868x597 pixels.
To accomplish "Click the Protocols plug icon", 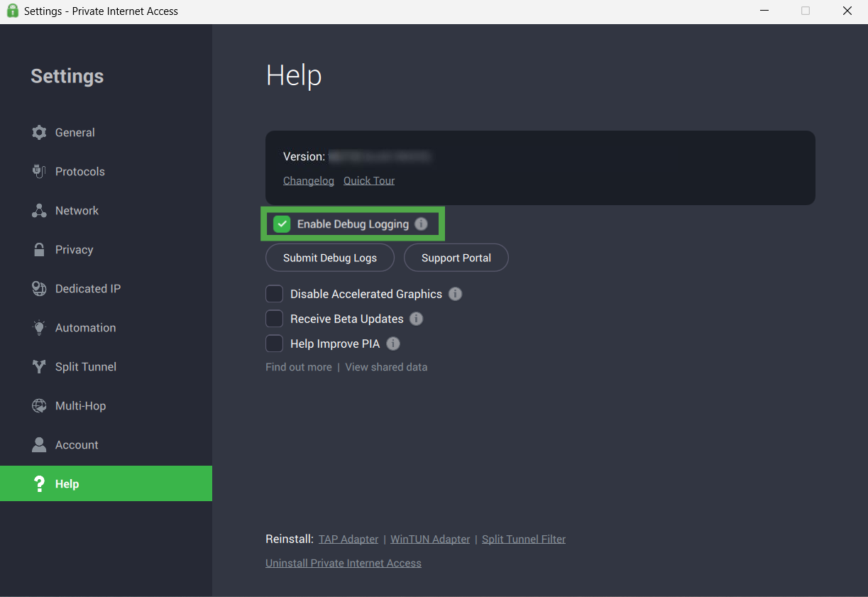I will coord(39,172).
